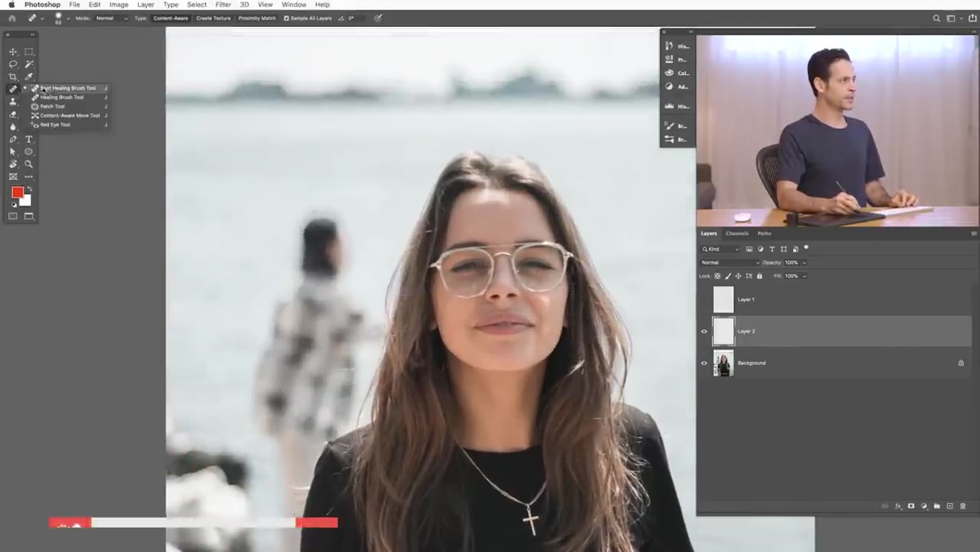
Task: Swap foreground and background colors
Action: [x=29, y=189]
